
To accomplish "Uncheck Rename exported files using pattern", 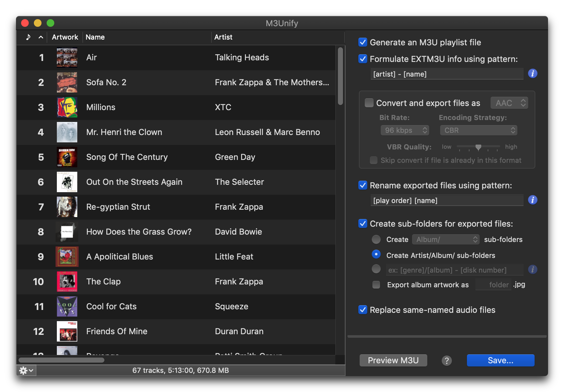I will coord(363,185).
